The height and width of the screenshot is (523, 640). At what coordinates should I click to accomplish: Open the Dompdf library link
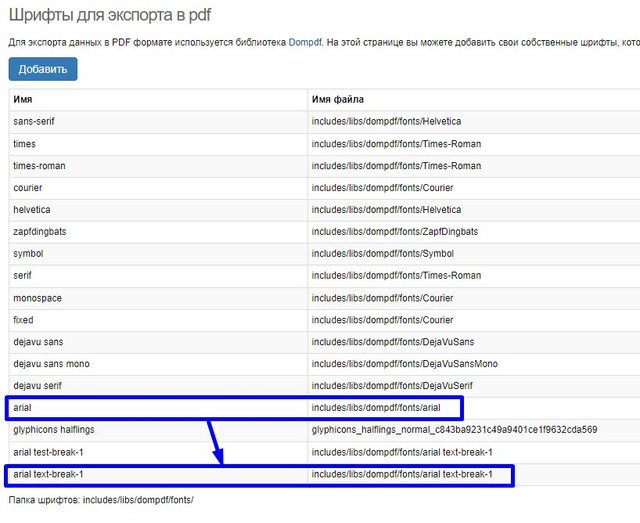coord(305,42)
